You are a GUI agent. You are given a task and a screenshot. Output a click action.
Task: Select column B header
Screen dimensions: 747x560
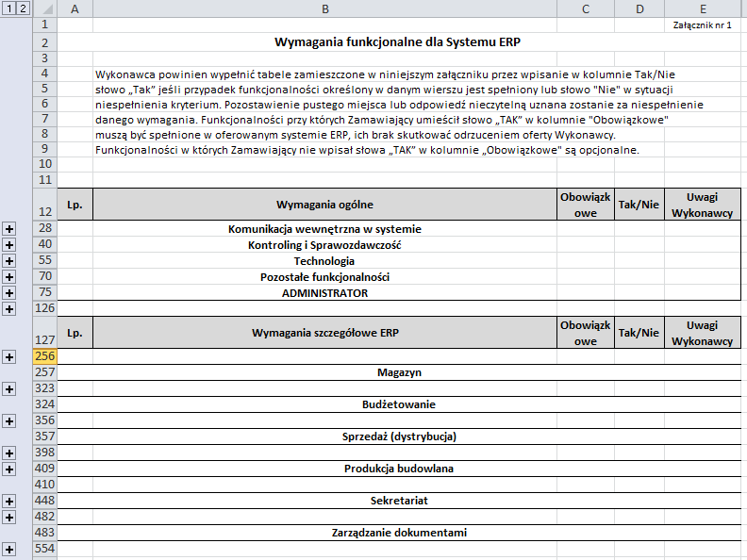tap(324, 8)
